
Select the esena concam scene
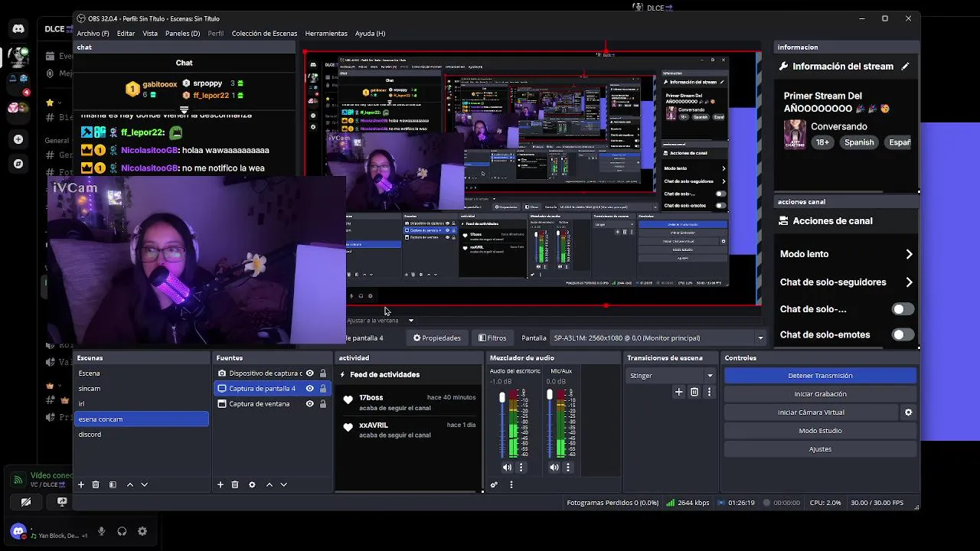pos(142,419)
